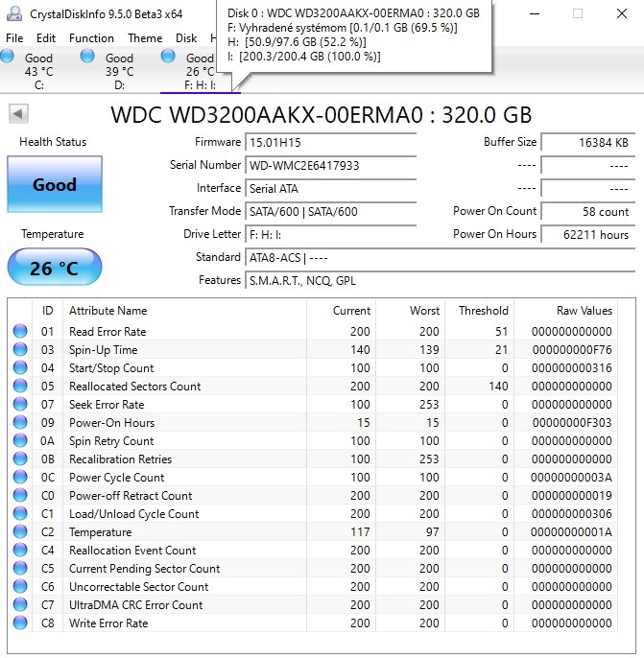
Task: Click threshold value 140 in table
Action: pyautogui.click(x=498, y=386)
